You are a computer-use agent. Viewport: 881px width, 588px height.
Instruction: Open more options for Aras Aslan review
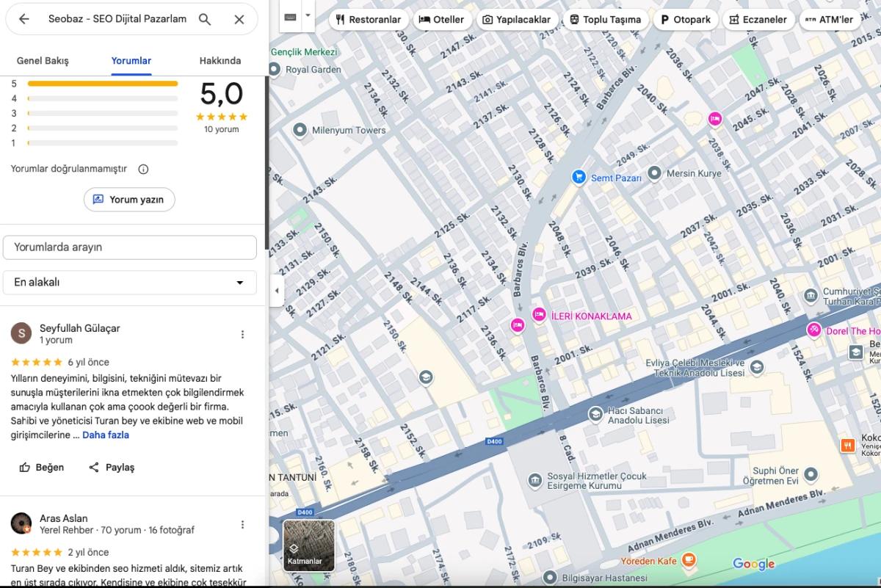click(x=242, y=525)
